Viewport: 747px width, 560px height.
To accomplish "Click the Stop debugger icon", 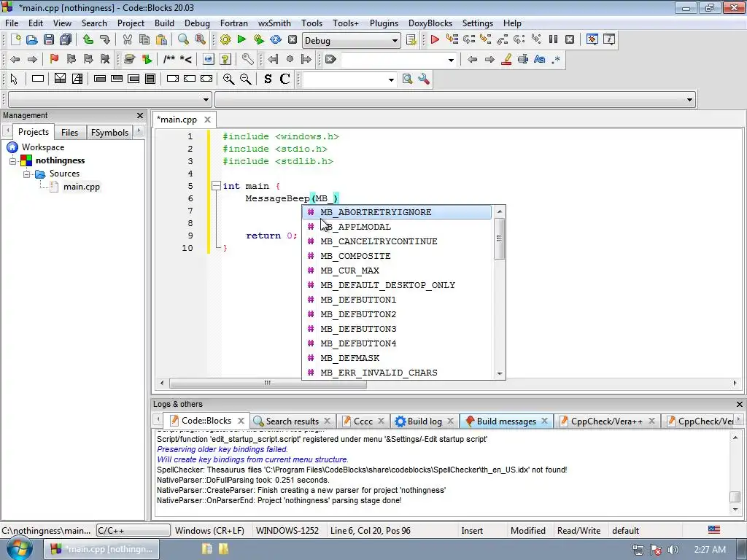I will tap(570, 39).
